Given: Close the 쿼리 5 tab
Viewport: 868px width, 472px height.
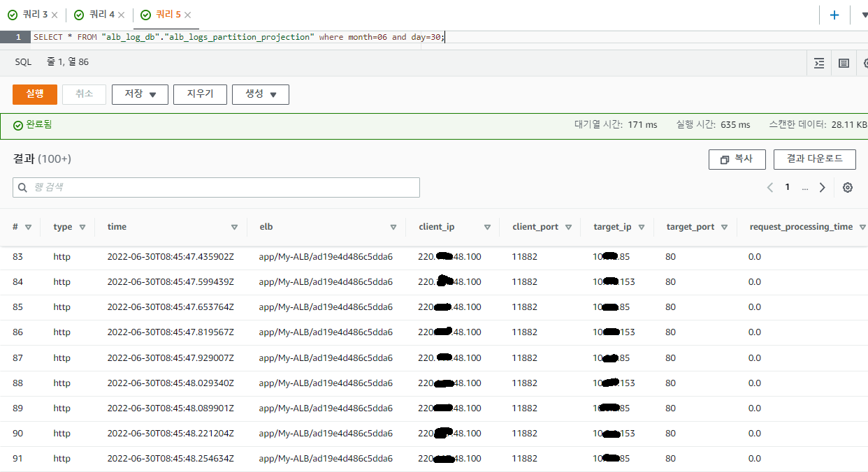Looking at the screenshot, I should click(187, 15).
